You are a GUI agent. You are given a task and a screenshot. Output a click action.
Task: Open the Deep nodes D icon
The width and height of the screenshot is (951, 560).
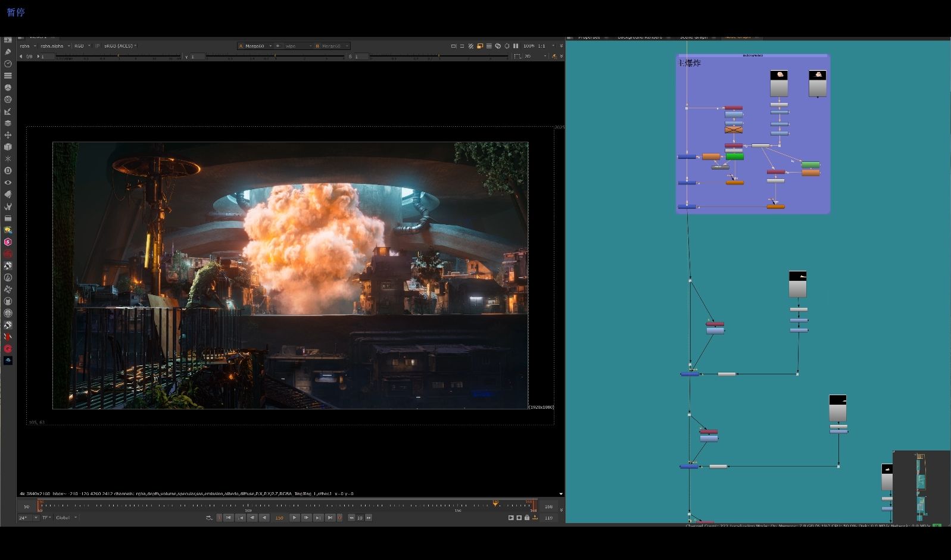(8, 171)
